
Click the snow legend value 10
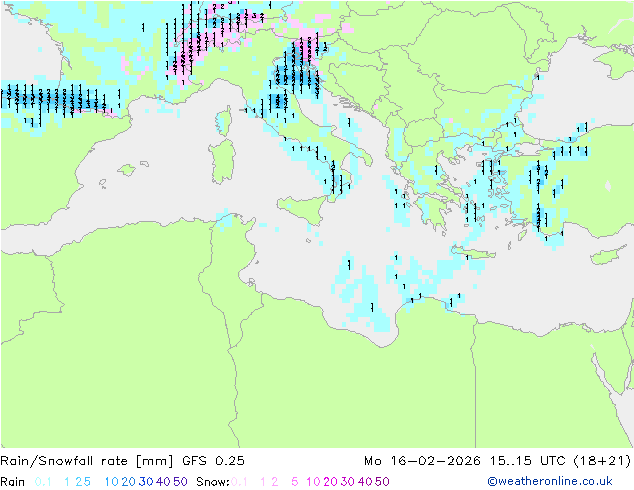pyautogui.click(x=313, y=482)
